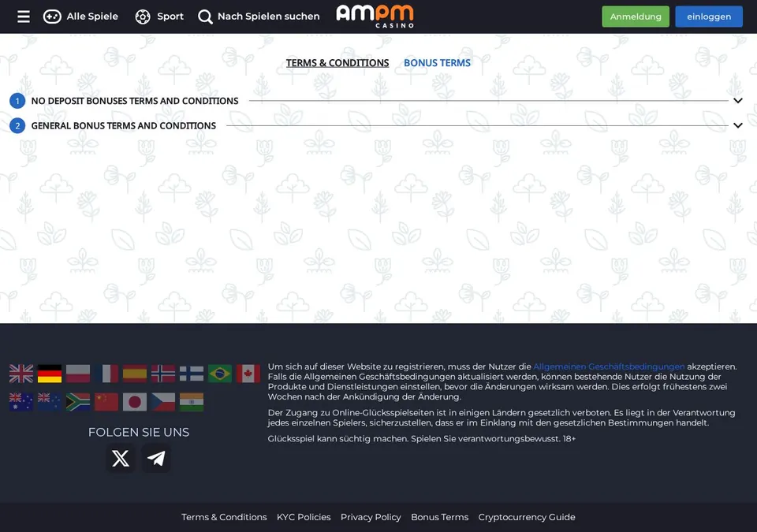Open footer Terms & Conditions link
The image size is (757, 532).
coord(224,517)
